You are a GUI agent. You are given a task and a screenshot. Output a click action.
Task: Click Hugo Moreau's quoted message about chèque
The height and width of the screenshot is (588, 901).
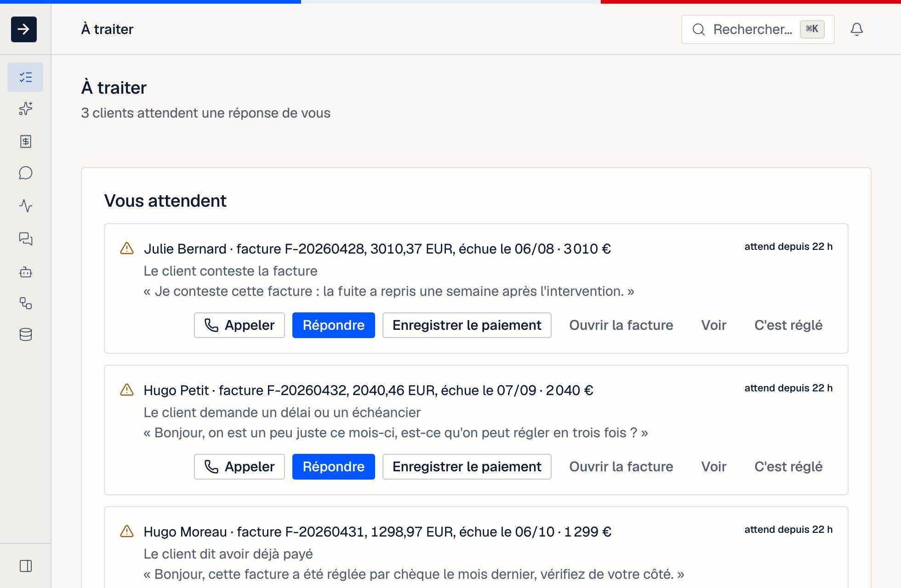click(414, 574)
